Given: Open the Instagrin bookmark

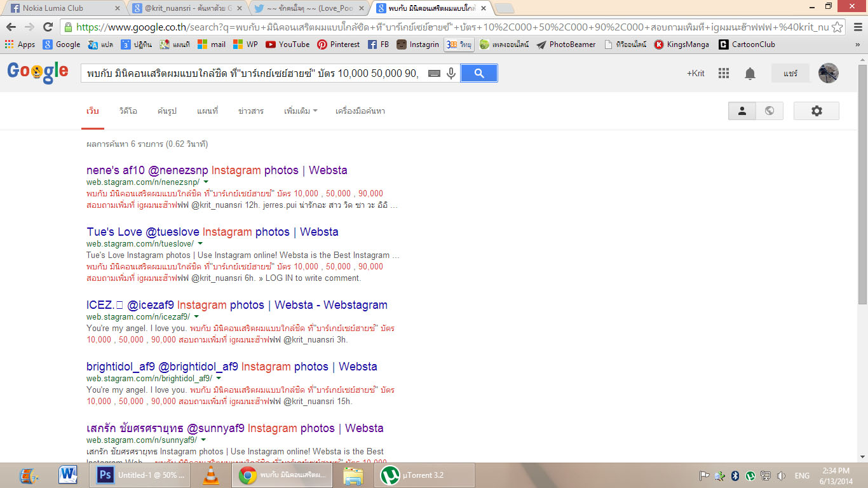Looking at the screenshot, I should pyautogui.click(x=417, y=44).
